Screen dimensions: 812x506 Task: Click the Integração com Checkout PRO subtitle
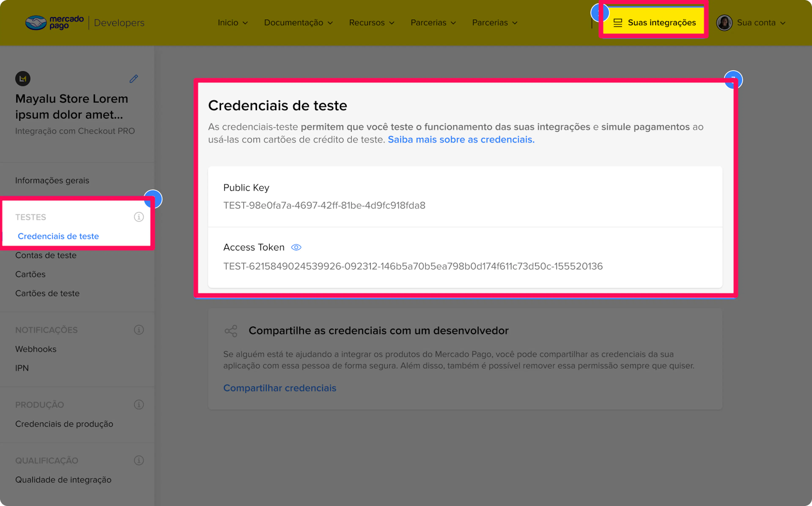pos(75,131)
